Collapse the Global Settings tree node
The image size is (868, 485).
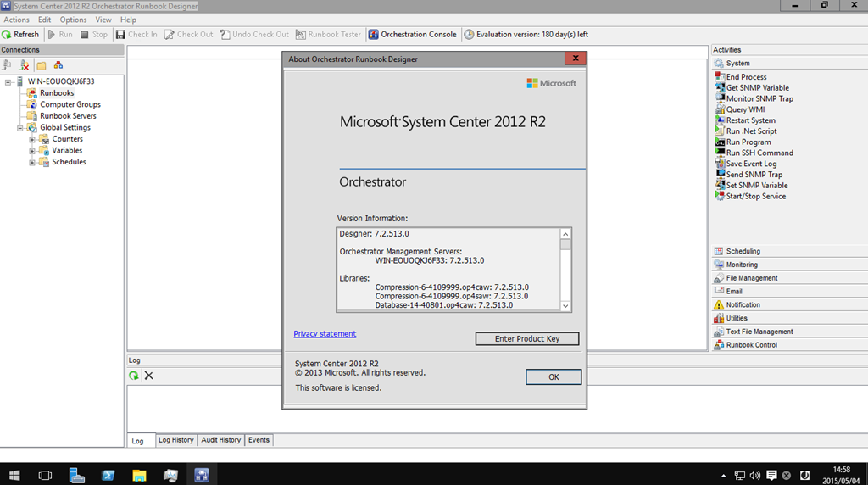click(x=20, y=128)
